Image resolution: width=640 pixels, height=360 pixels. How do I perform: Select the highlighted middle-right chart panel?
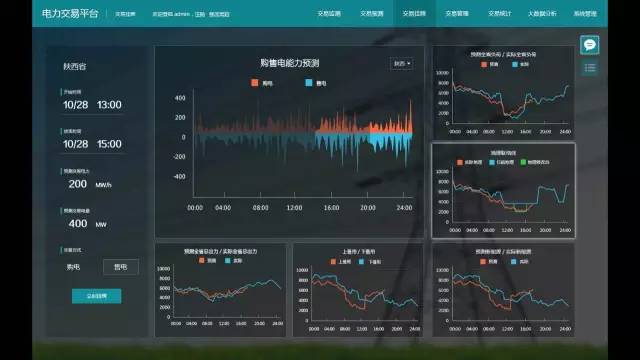tap(503, 191)
